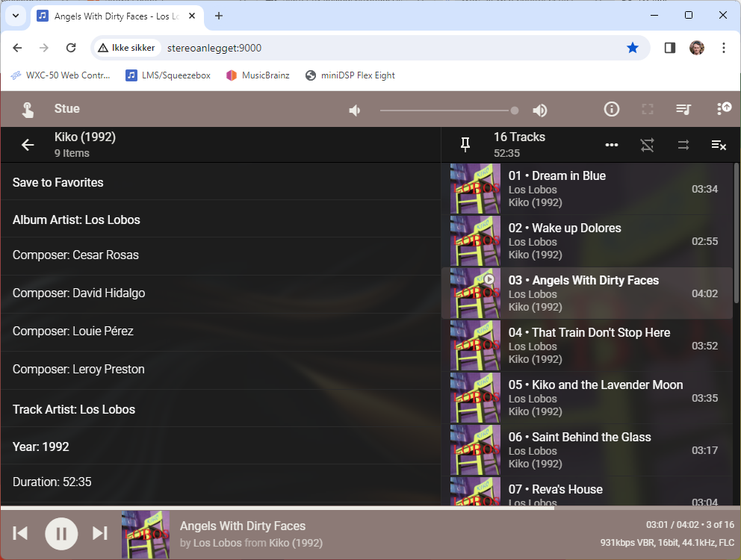Image resolution: width=741 pixels, height=560 pixels.
Task: Toggle the play queue list icon
Action: pyautogui.click(x=683, y=109)
